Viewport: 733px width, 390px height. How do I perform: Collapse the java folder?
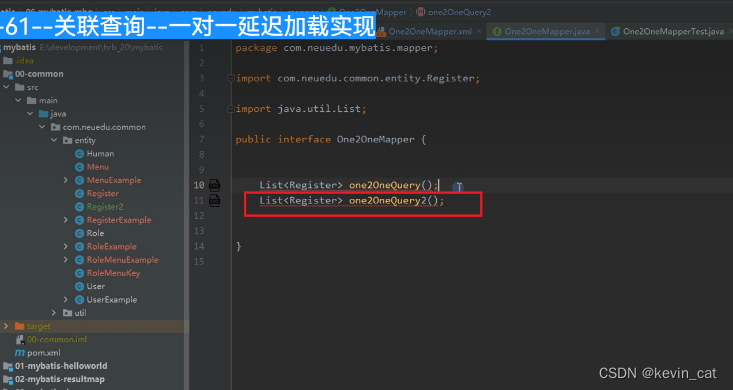[30, 114]
